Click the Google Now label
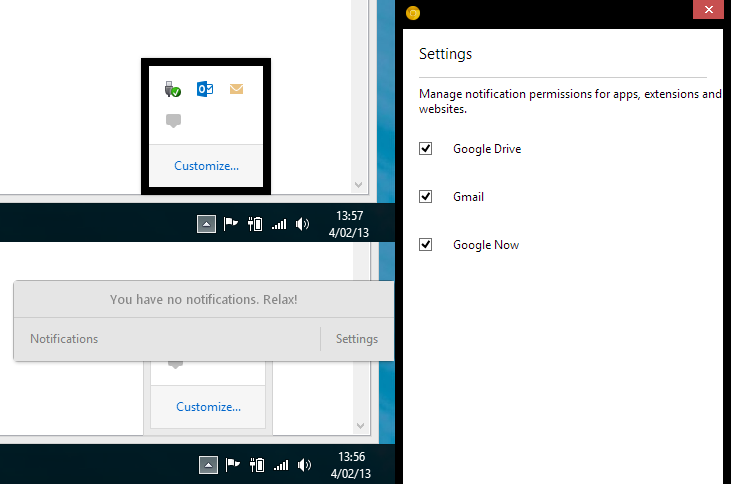Screen dimensions: 731x484 tap(486, 245)
